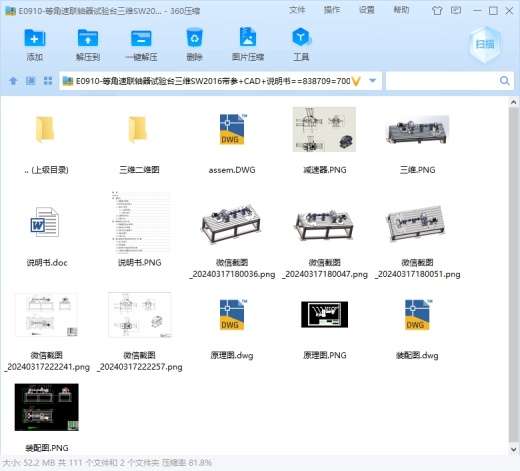520x471 pixels.
Task: Click the 添加 (Add) toolbar icon
Action: [35, 38]
